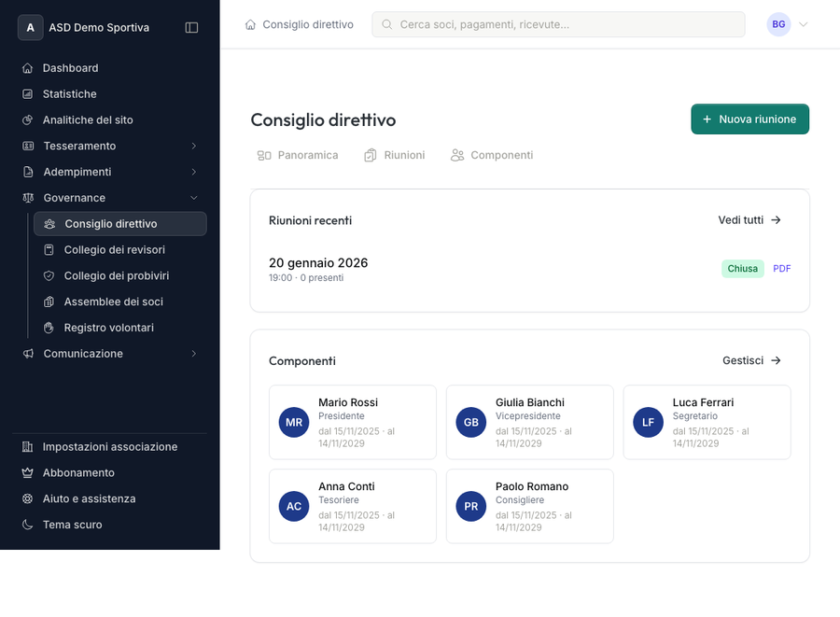The height and width of the screenshot is (617, 840).
Task: Focus the Cerca soci search field
Action: [558, 24]
